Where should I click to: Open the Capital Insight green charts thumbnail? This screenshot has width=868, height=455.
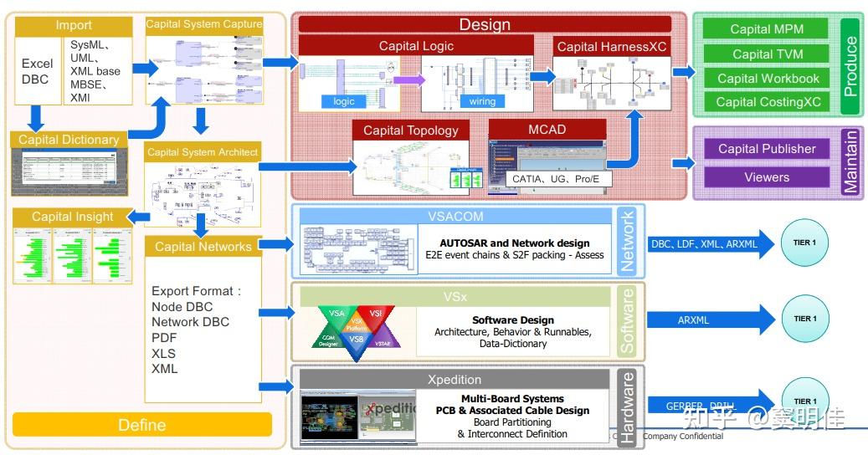(72, 255)
